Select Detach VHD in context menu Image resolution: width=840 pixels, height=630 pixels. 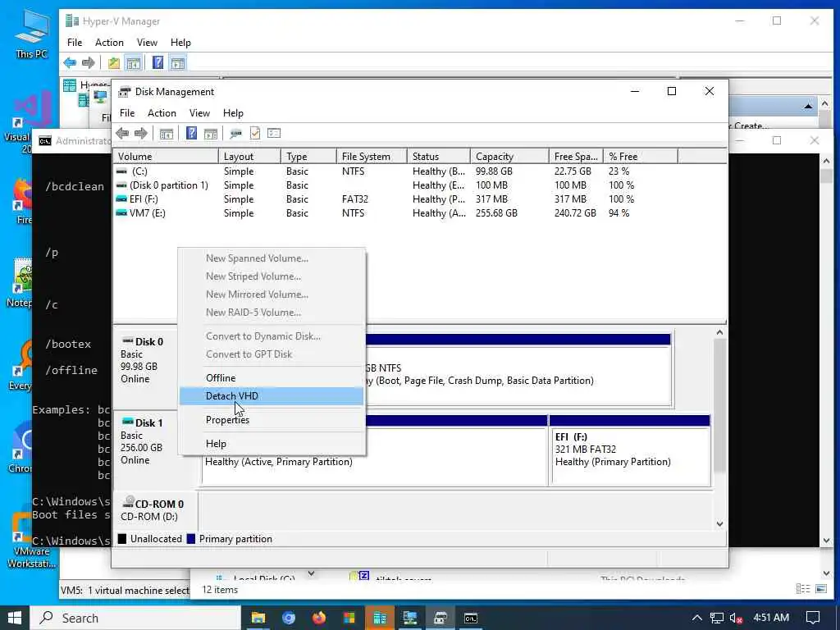[x=272, y=396]
